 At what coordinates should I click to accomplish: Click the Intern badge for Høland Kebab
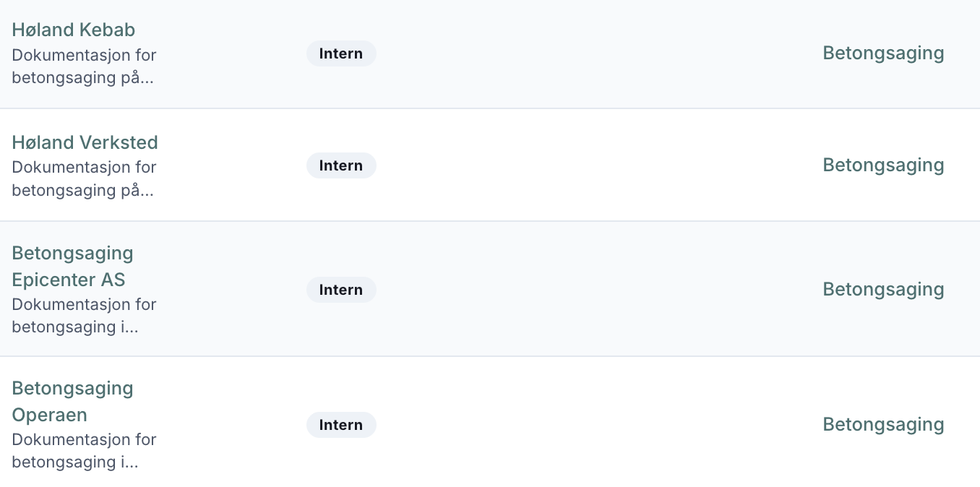click(341, 54)
